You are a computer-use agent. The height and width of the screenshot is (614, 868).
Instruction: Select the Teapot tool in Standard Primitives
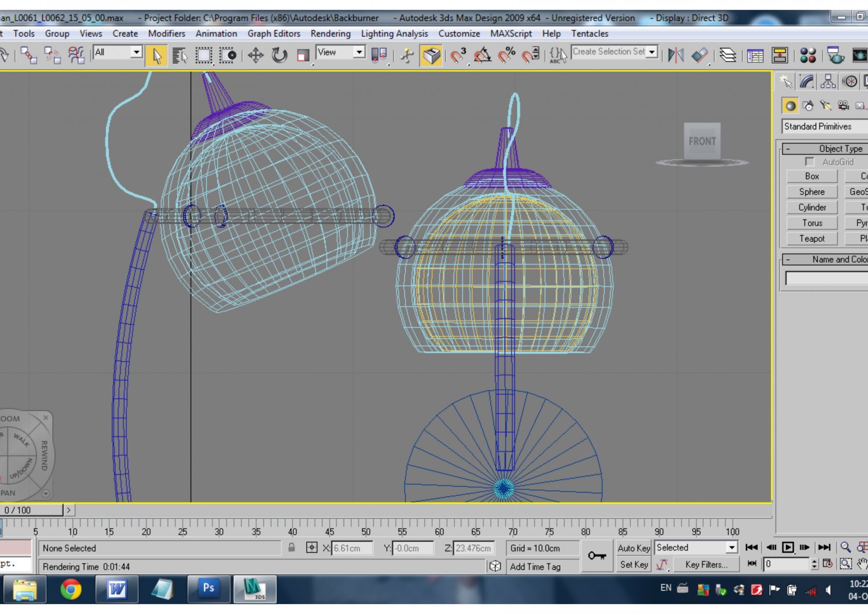[x=811, y=238]
